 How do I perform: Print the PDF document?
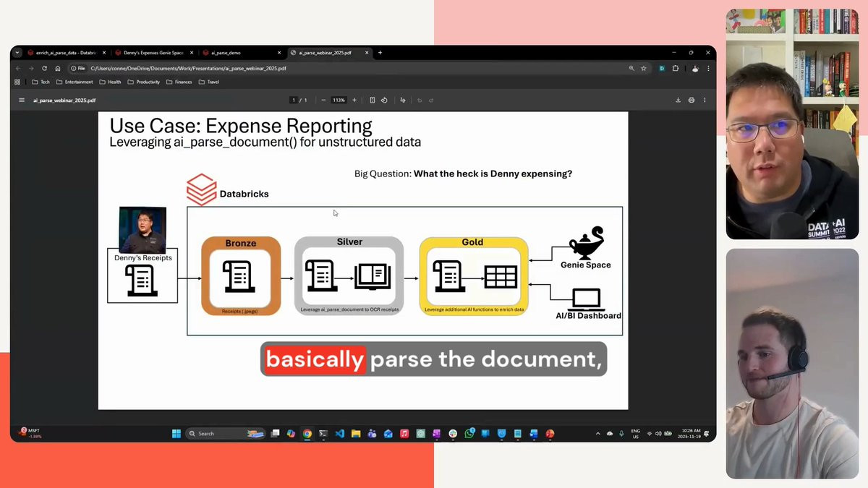[692, 100]
